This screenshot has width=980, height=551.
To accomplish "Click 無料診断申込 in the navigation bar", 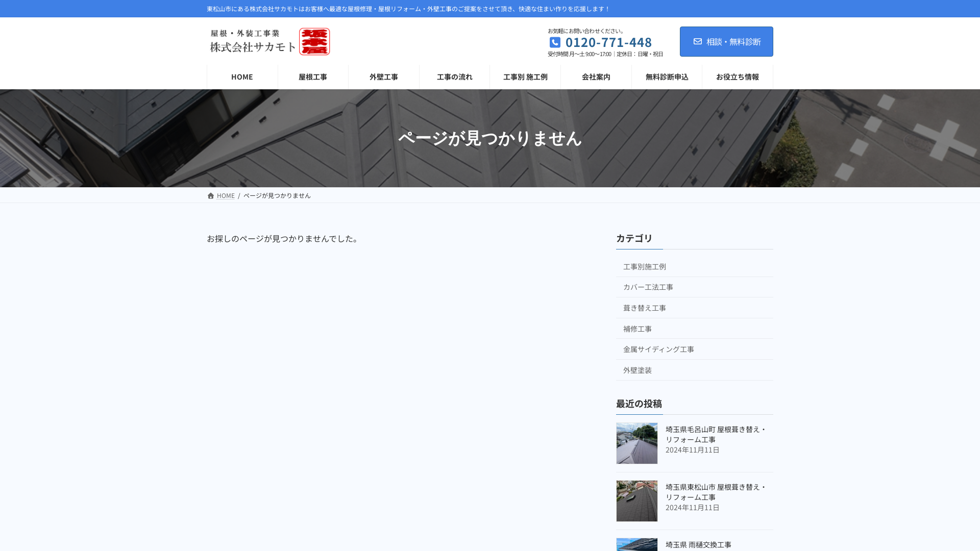I will click(x=667, y=77).
